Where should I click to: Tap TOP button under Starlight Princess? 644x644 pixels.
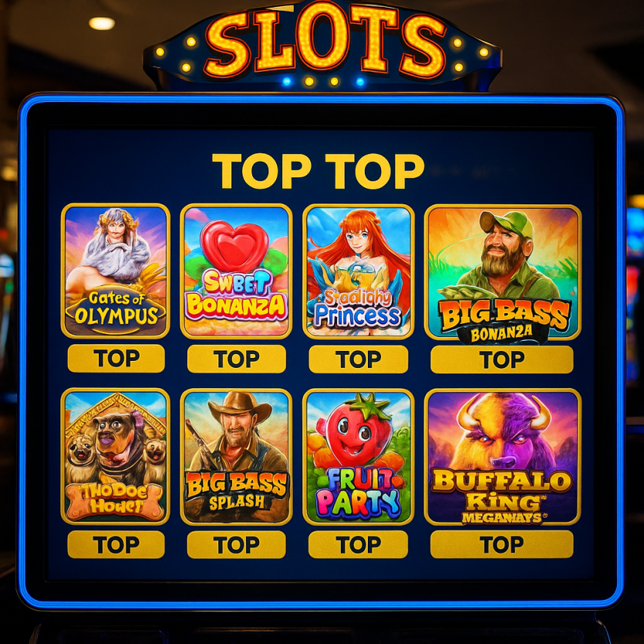(x=359, y=359)
